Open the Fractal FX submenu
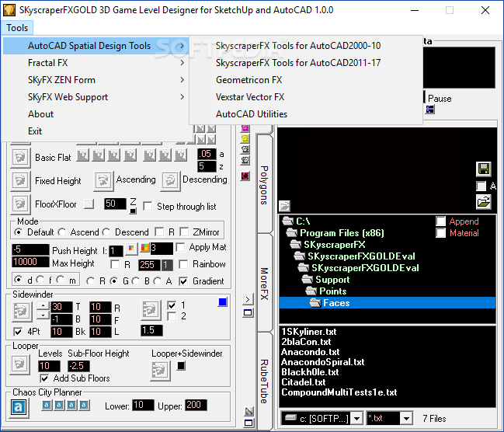The image size is (504, 432). [x=96, y=63]
